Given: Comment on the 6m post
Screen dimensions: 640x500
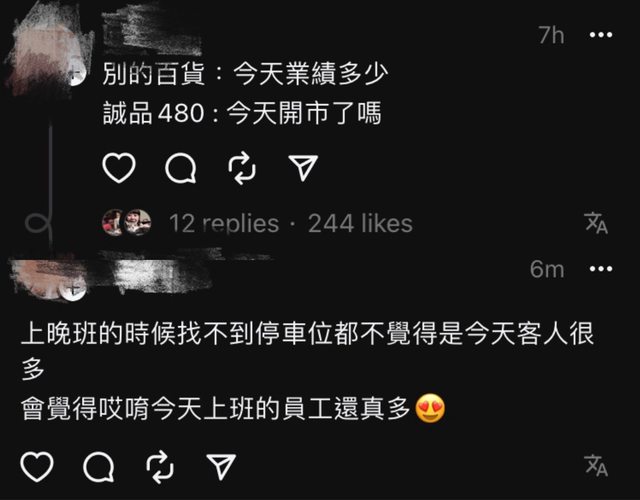Looking at the screenshot, I should click(99, 466).
